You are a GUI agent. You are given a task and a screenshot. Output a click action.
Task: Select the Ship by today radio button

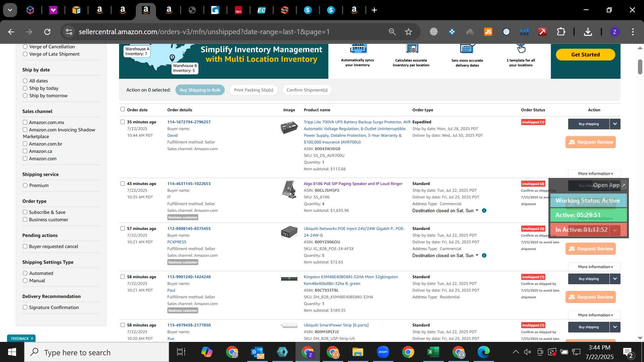point(25,88)
